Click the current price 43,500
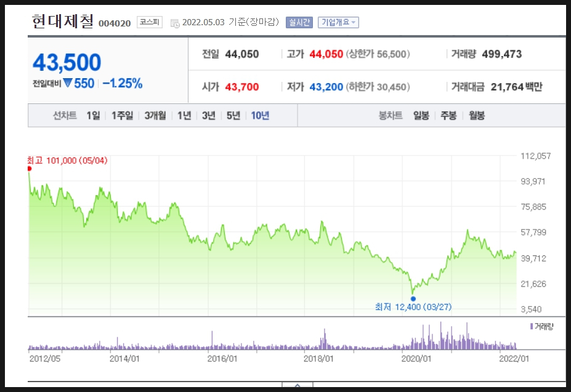Screen dimensions: 571x392 coord(67,62)
